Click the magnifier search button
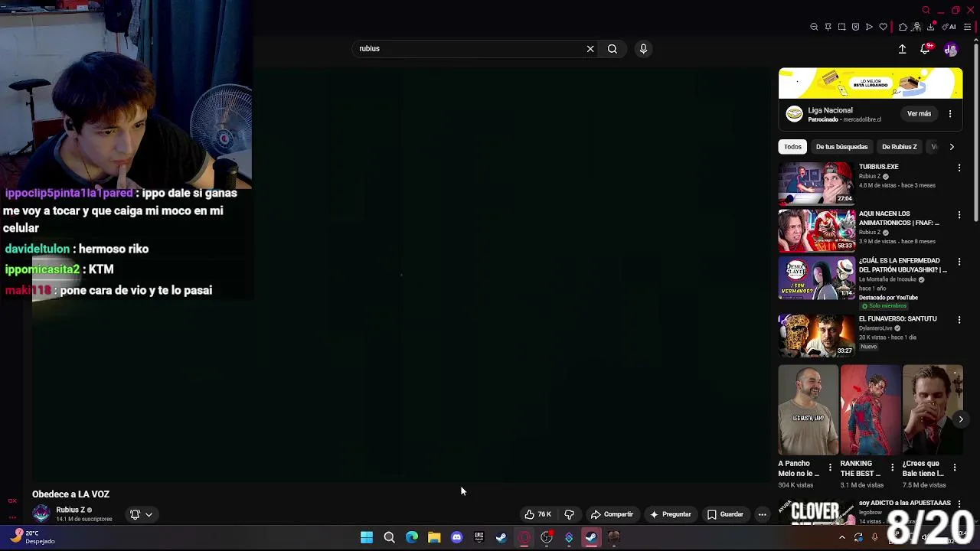The image size is (980, 551). [x=612, y=49]
